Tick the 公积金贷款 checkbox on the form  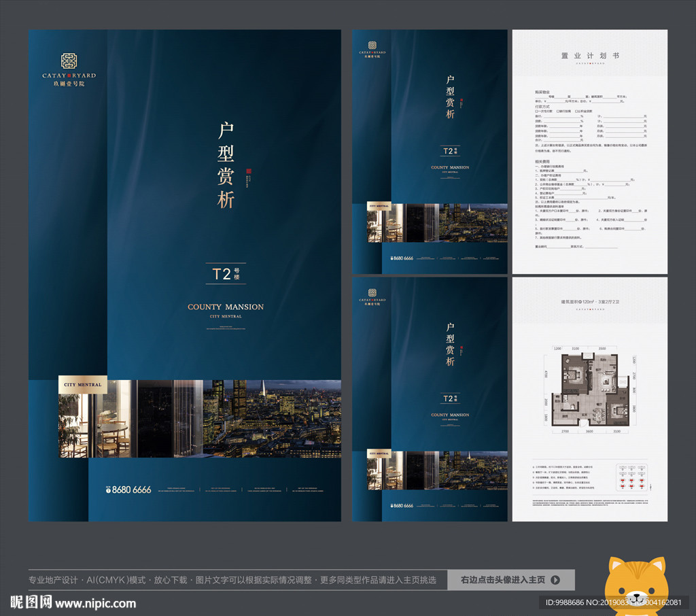coord(576,112)
